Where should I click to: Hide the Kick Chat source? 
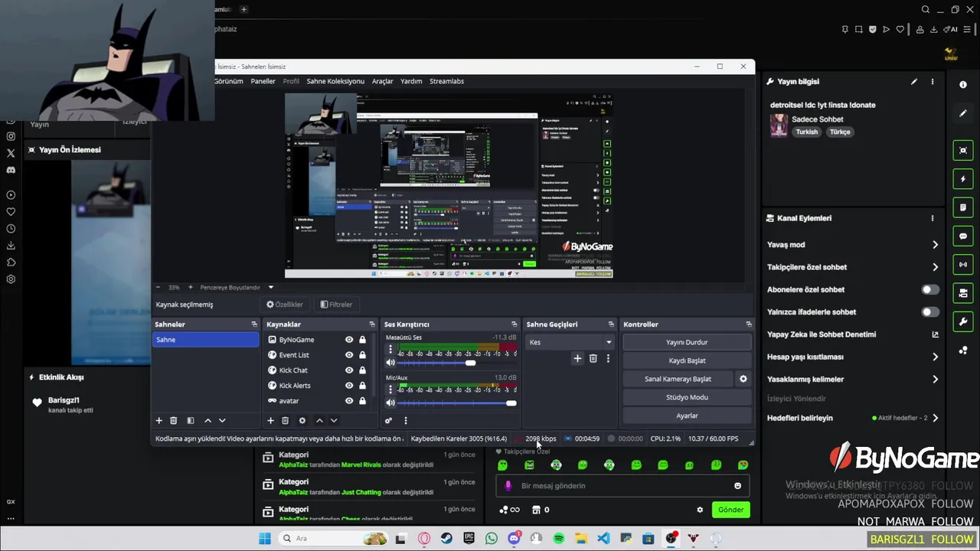pyautogui.click(x=349, y=370)
